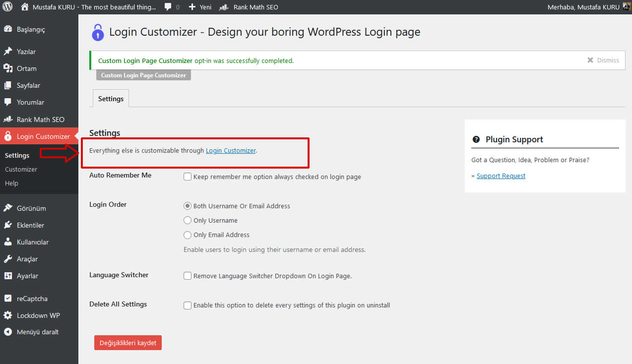This screenshot has height=364, width=632.
Task: Click the Login Customizer lock icon in sidebar
Action: click(x=8, y=136)
